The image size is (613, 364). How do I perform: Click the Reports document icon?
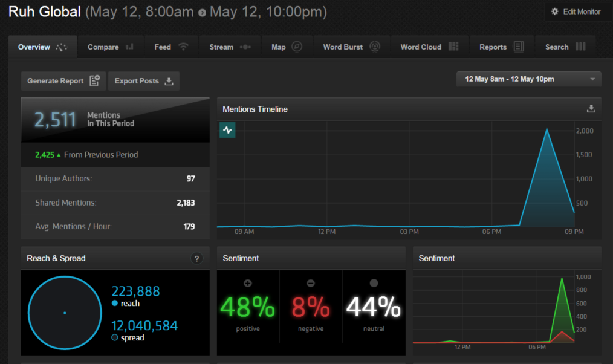[519, 47]
